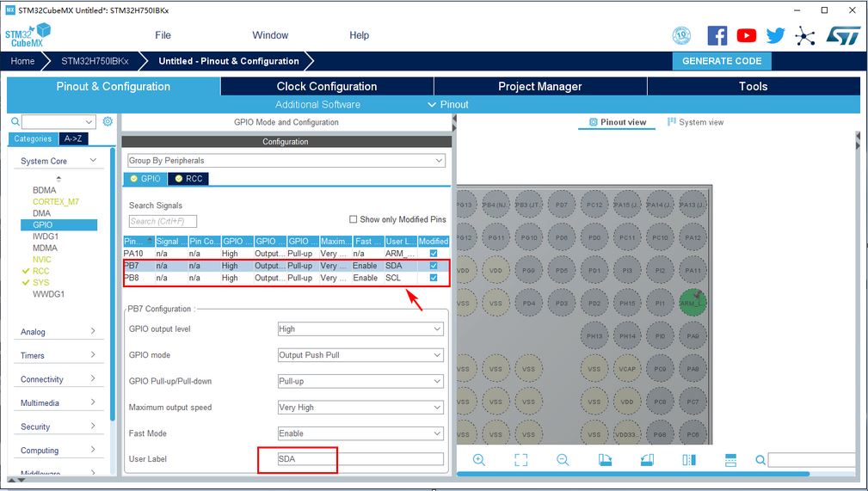The width and height of the screenshot is (868, 491).
Task: Toggle Modified checkbox for PB7 row
Action: click(x=434, y=266)
